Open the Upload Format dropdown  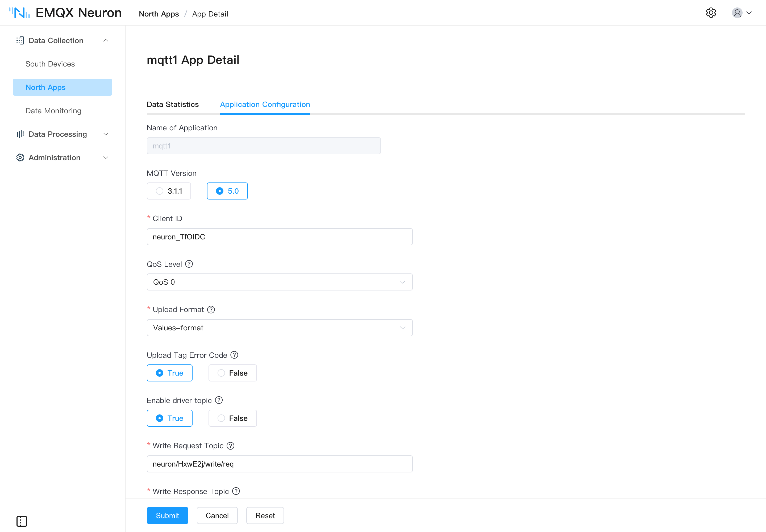[x=280, y=328]
